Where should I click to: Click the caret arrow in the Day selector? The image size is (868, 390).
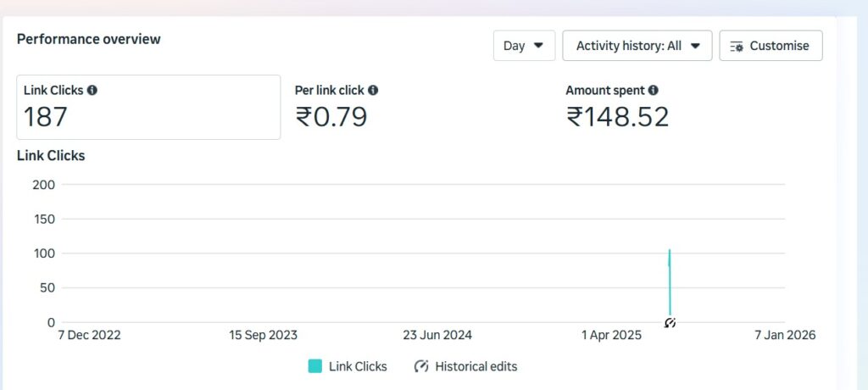pyautogui.click(x=538, y=46)
